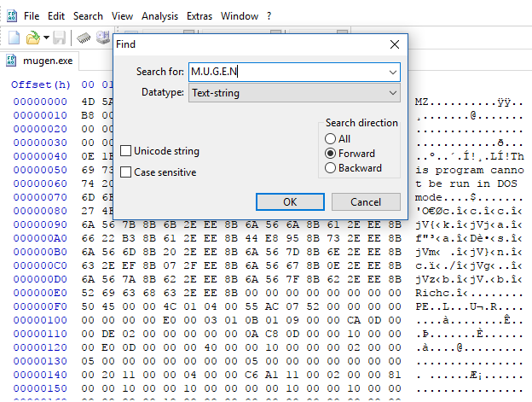Enable the Unicode string checkbox
Image resolution: width=532 pixels, height=402 pixels.
126,151
